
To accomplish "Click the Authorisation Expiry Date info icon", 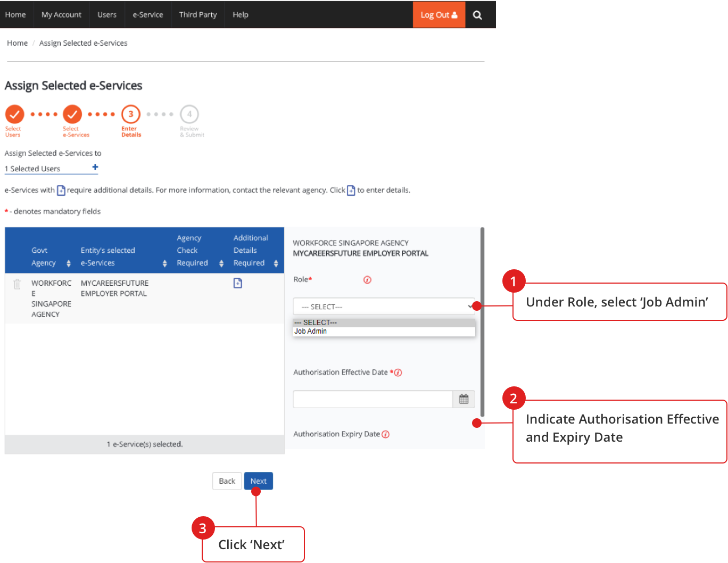I will tap(386, 434).
